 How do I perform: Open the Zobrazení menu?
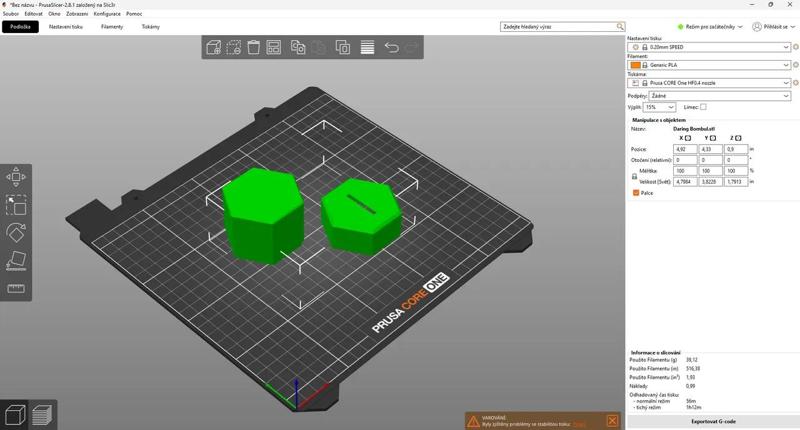[77, 14]
